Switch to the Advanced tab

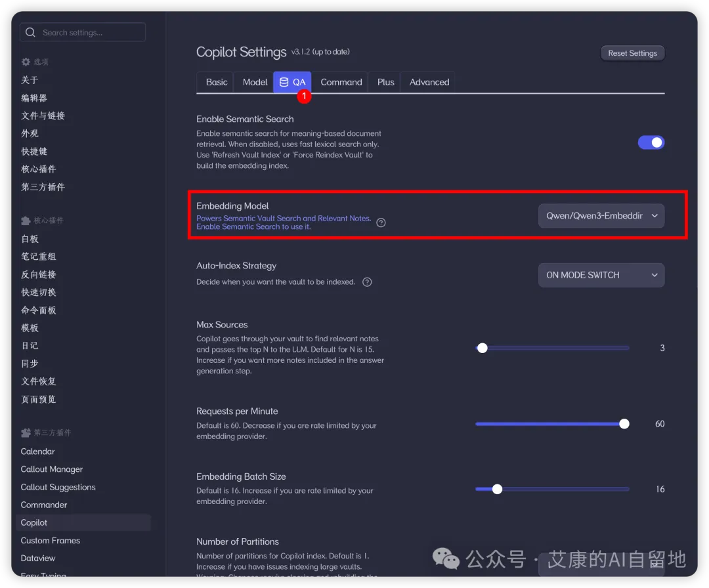pos(429,82)
